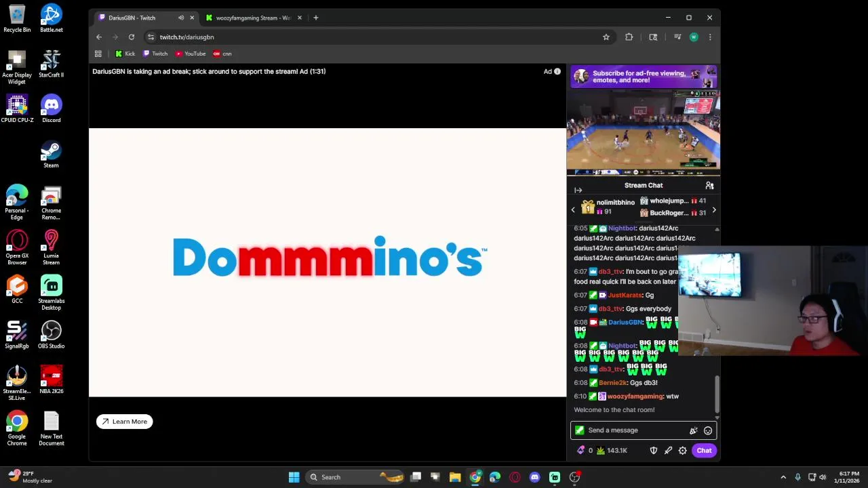
Task: Switch to the woozyfamgaming Stream tab
Action: click(253, 18)
